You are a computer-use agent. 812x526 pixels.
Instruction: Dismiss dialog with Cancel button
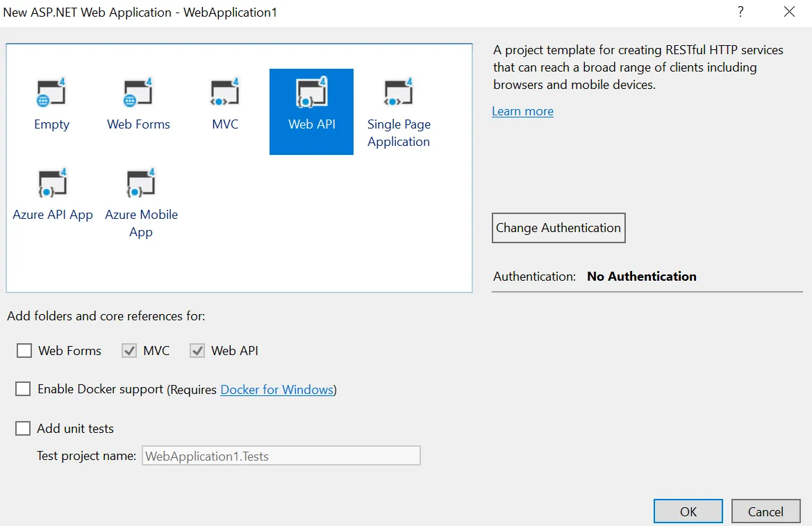point(765,511)
